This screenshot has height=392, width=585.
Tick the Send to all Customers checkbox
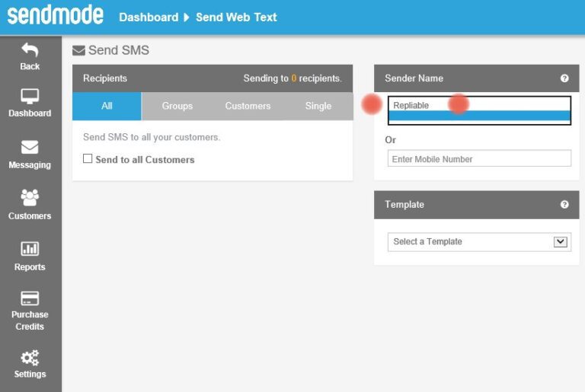click(x=88, y=158)
